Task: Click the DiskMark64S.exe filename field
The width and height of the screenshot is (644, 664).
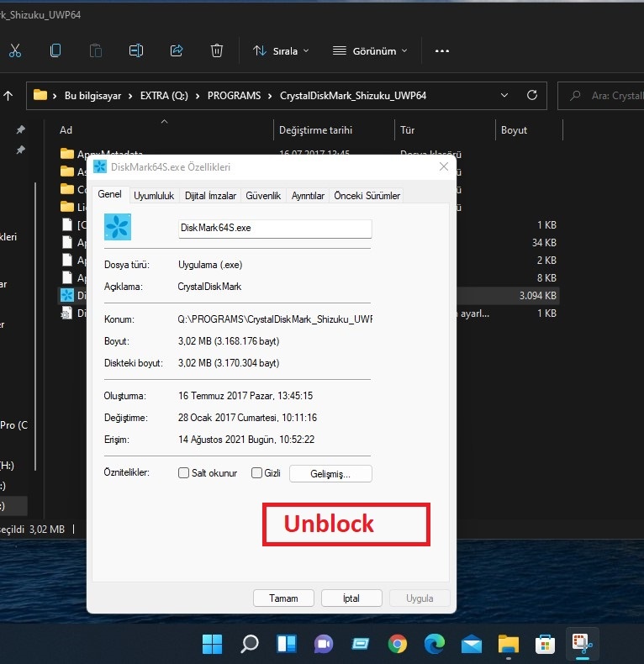Action: [x=275, y=229]
